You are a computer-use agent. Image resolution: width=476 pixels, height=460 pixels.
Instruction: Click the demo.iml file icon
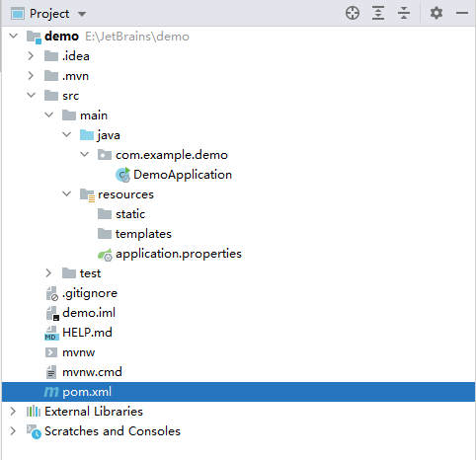52,313
